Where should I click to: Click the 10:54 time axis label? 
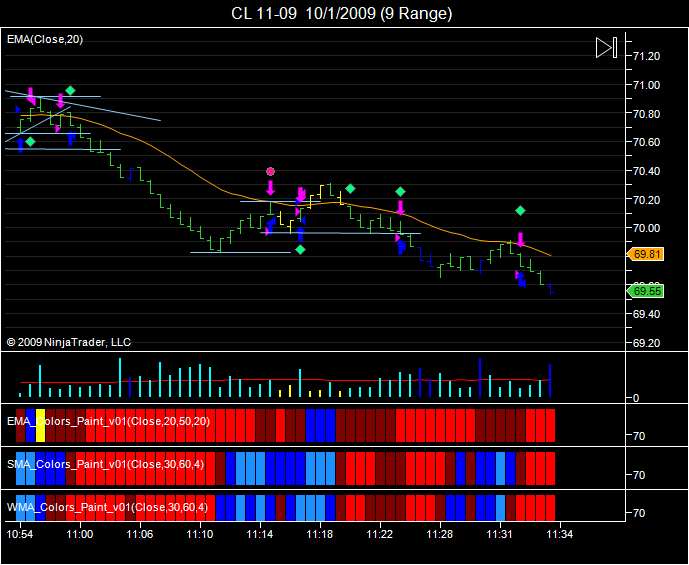(19, 534)
